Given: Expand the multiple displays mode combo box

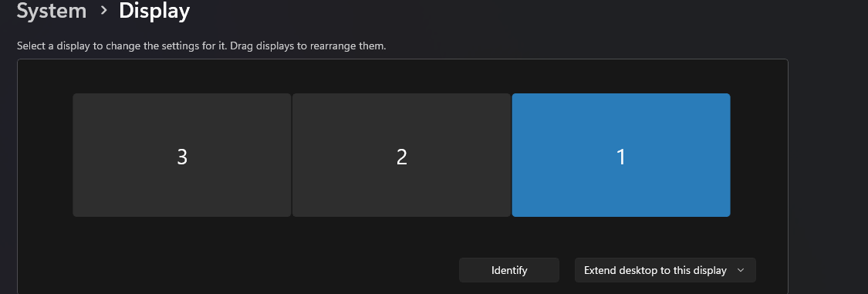Looking at the screenshot, I should click(665, 270).
